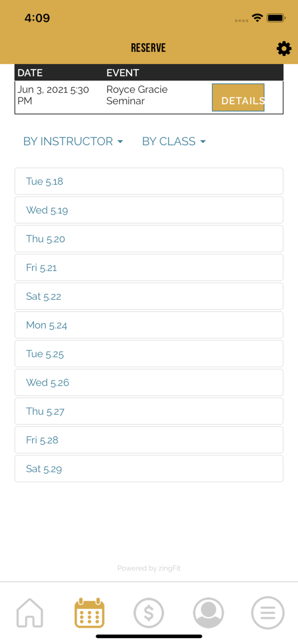Expand the Tue 5.18 schedule row

tap(149, 181)
